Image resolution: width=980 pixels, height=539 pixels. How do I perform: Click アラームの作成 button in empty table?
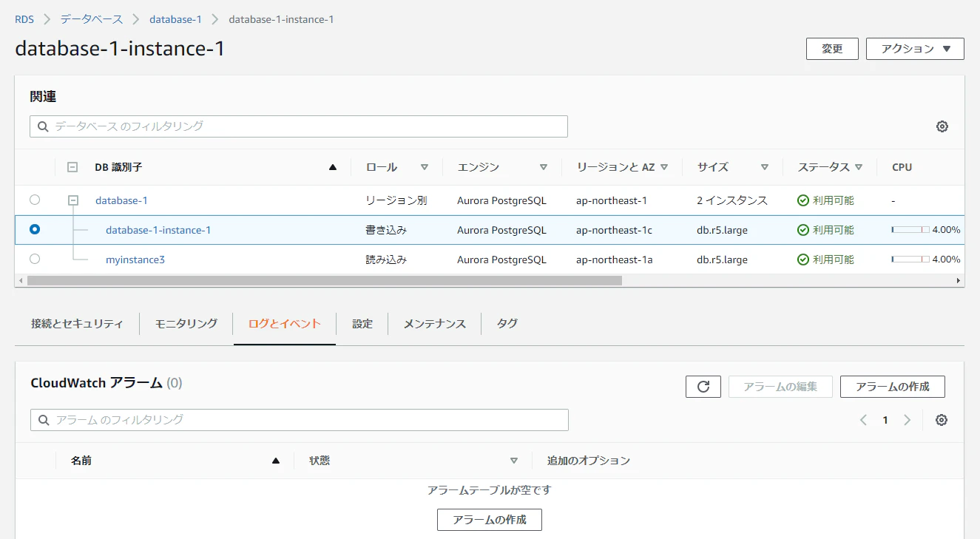pyautogui.click(x=490, y=520)
